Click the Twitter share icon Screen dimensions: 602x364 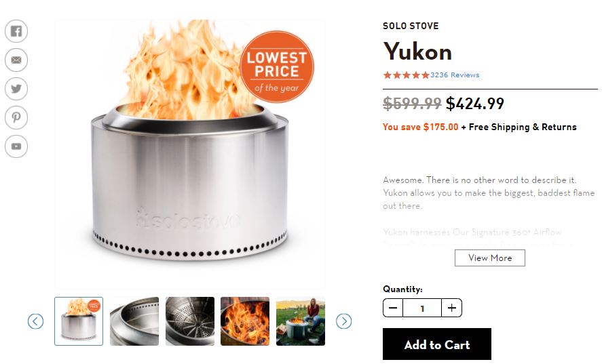click(16, 89)
